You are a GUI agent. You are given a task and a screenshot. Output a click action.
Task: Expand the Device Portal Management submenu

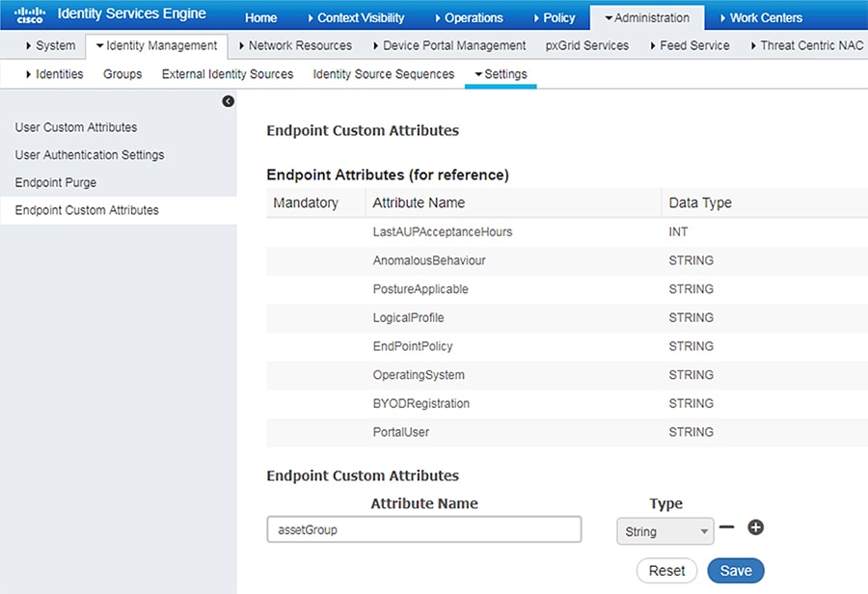(x=448, y=45)
